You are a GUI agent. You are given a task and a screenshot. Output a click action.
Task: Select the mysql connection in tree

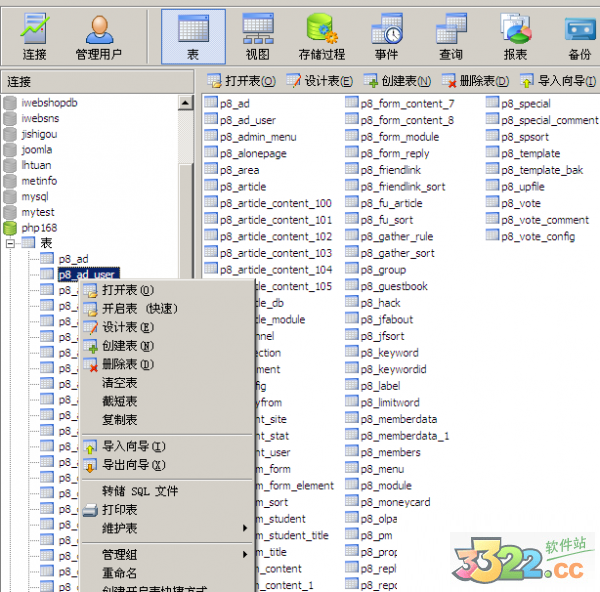(34, 197)
